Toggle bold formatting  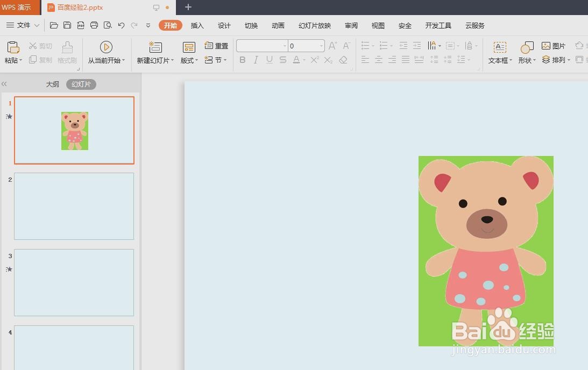tap(242, 60)
